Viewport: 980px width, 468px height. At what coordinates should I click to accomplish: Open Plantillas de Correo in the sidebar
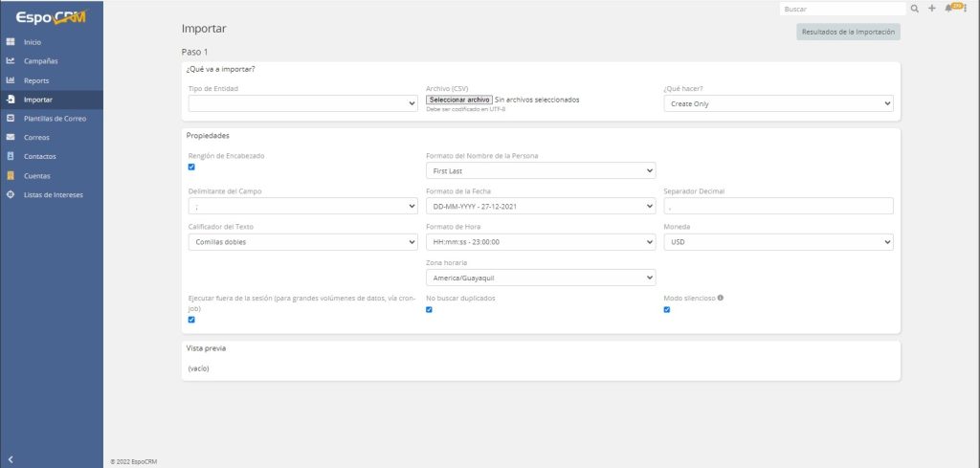coord(56,119)
